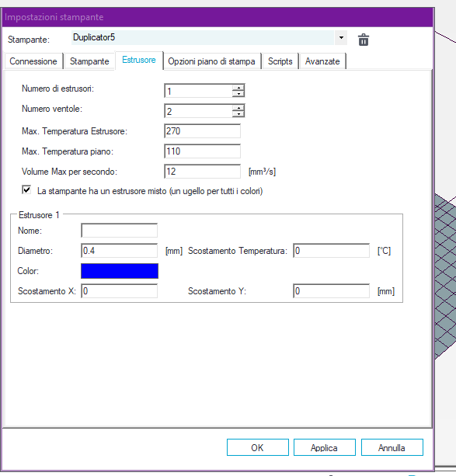Click the Scostamento Temperatura field
The image size is (456, 476).
point(331,251)
